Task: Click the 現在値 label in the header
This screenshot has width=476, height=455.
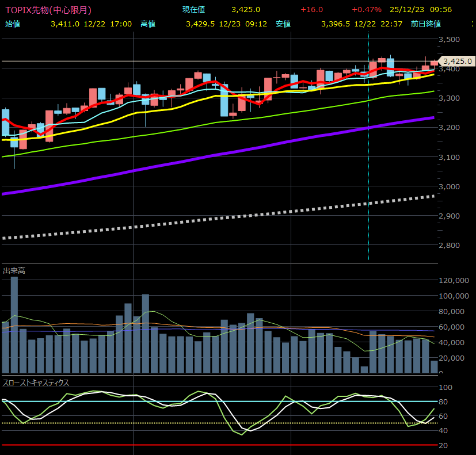Action: point(193,10)
